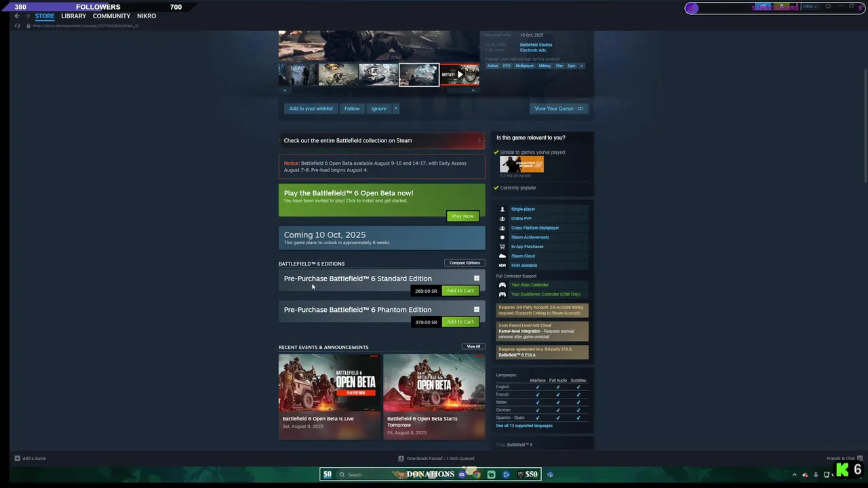Viewport: 868px width, 488px height.
Task: Add Battlefield 6 to your wishlist
Action: pos(311,108)
